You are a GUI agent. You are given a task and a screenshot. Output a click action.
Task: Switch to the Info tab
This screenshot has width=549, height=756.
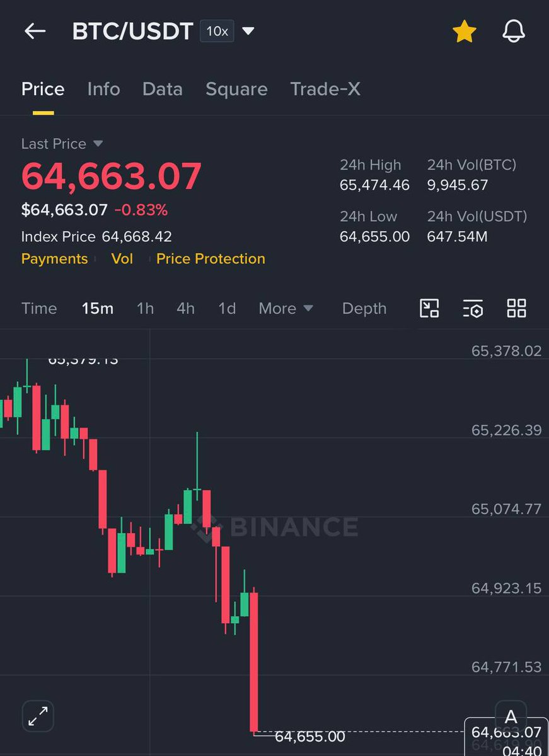point(103,89)
